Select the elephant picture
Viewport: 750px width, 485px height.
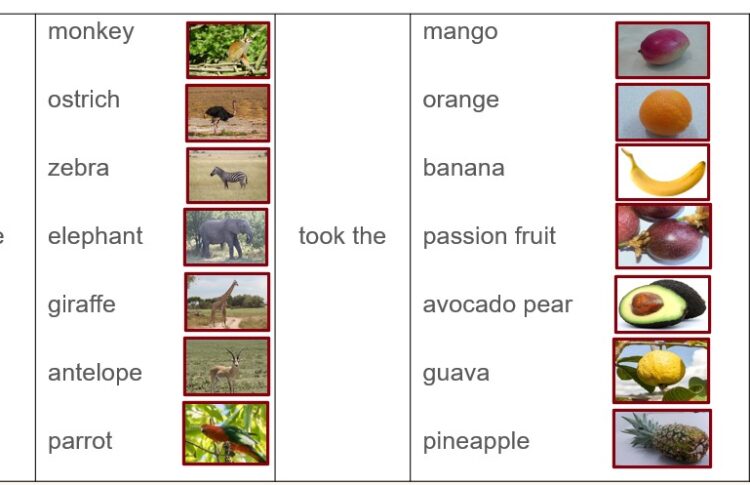coord(226,237)
